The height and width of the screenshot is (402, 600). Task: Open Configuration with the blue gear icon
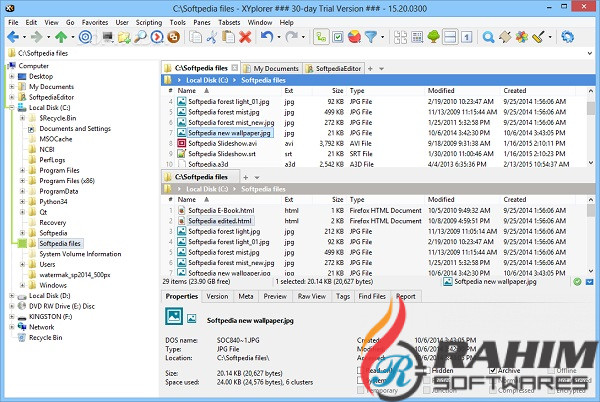[567, 37]
